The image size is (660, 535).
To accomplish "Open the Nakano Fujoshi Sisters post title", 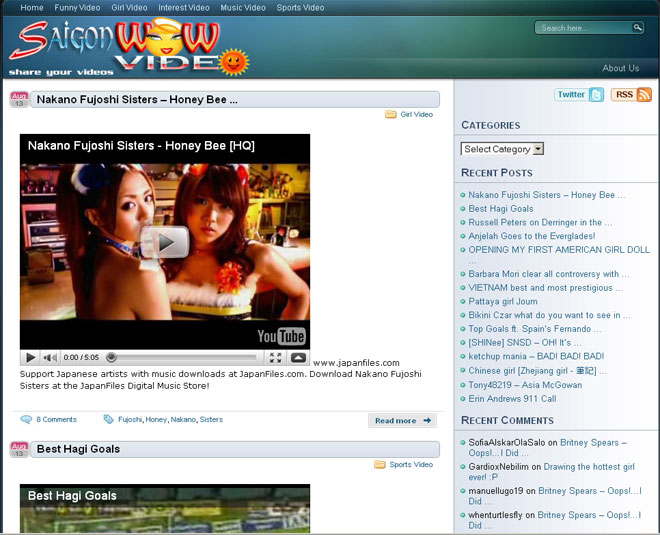I will click(137, 99).
